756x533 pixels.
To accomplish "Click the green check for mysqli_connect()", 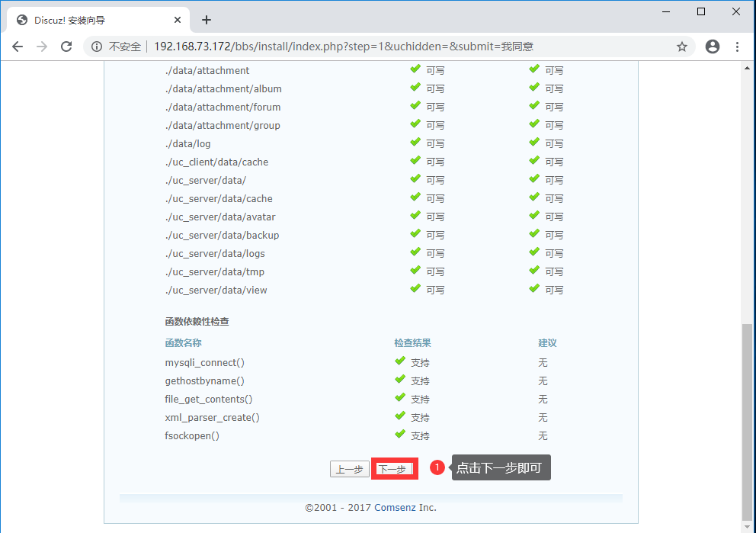I will 400,361.
